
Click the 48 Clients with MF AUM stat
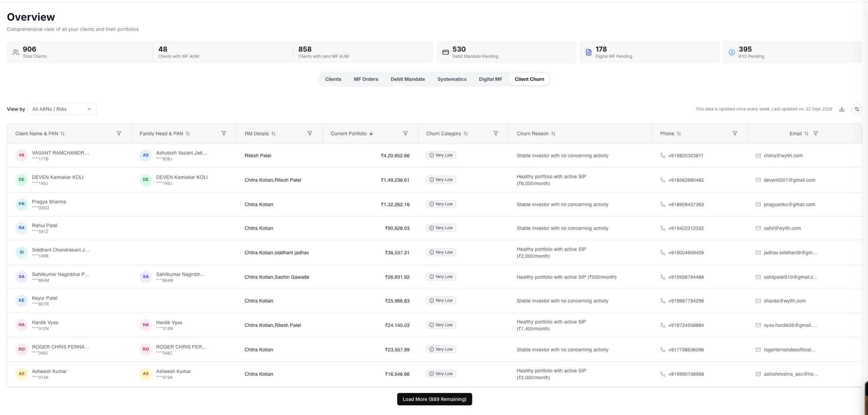(222, 52)
